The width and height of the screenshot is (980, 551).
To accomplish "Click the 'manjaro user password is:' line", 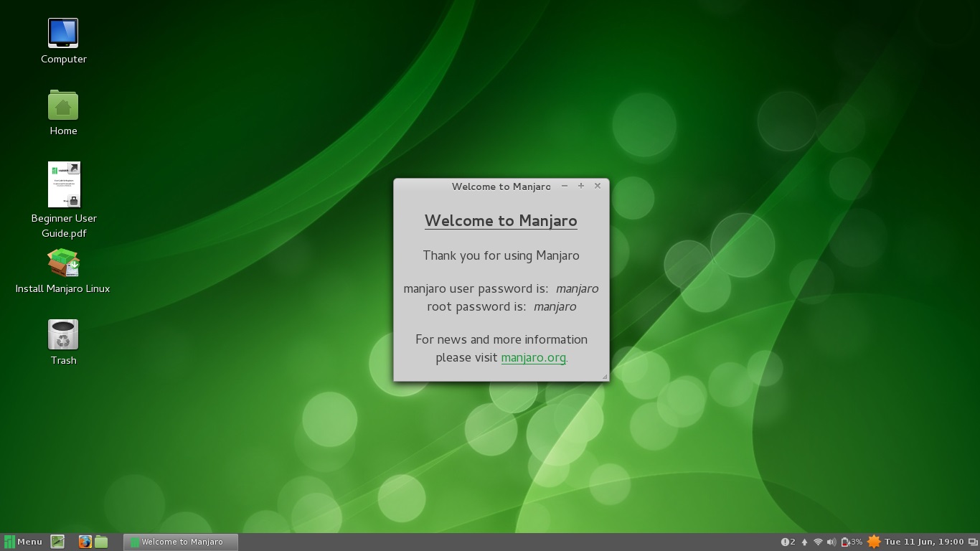I will click(x=501, y=288).
